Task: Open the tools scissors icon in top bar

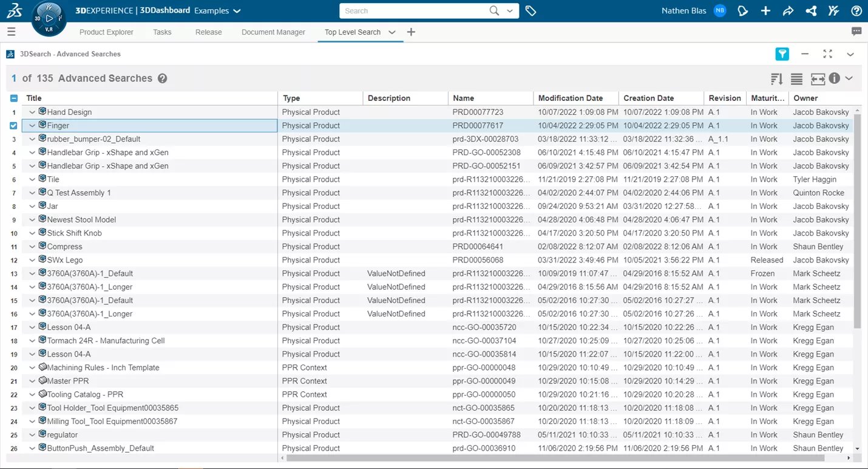Action: 833,11
